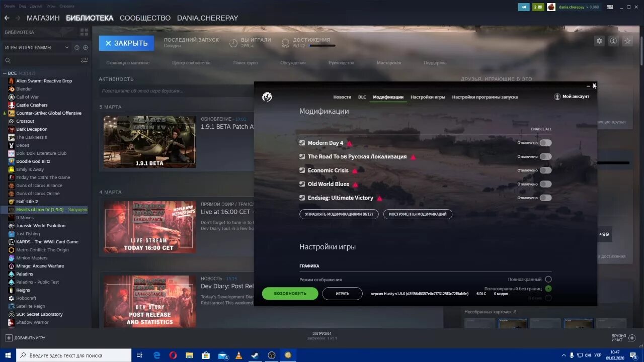Click Enable All mods link
The width and height of the screenshot is (644, 362).
pyautogui.click(x=541, y=129)
